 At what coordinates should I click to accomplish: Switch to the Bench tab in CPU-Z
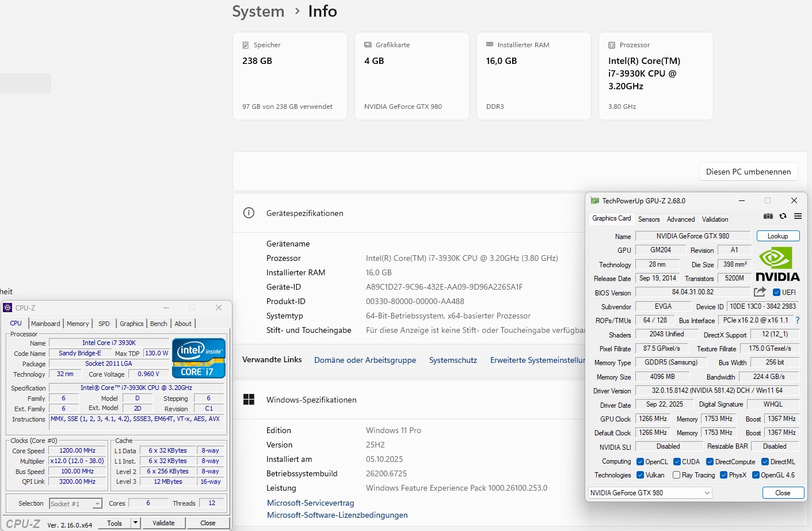(x=159, y=324)
